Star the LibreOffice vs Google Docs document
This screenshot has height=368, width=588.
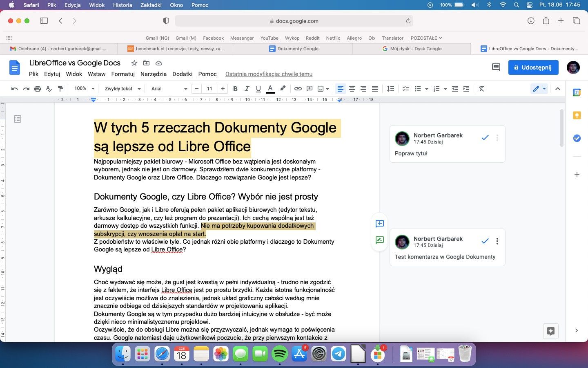pos(134,63)
